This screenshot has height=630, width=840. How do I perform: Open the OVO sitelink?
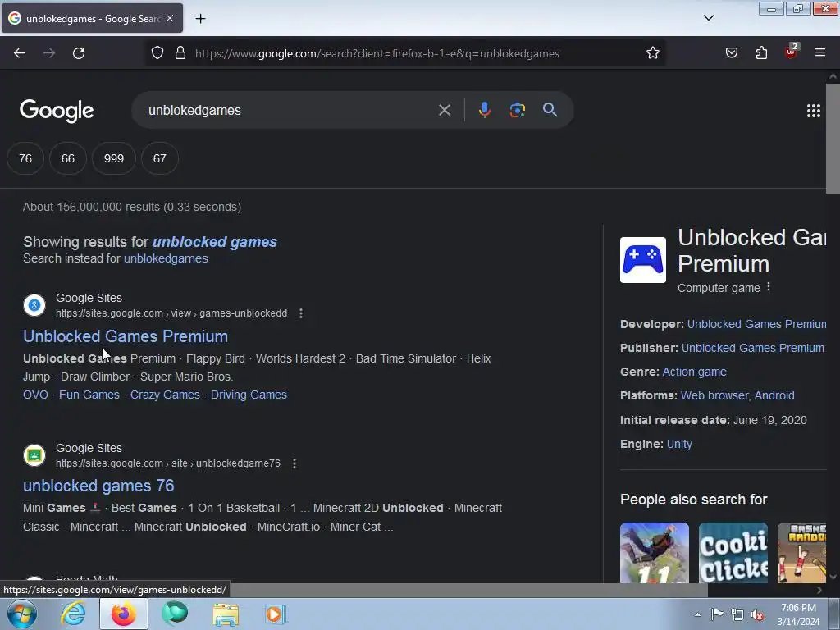[x=35, y=395]
